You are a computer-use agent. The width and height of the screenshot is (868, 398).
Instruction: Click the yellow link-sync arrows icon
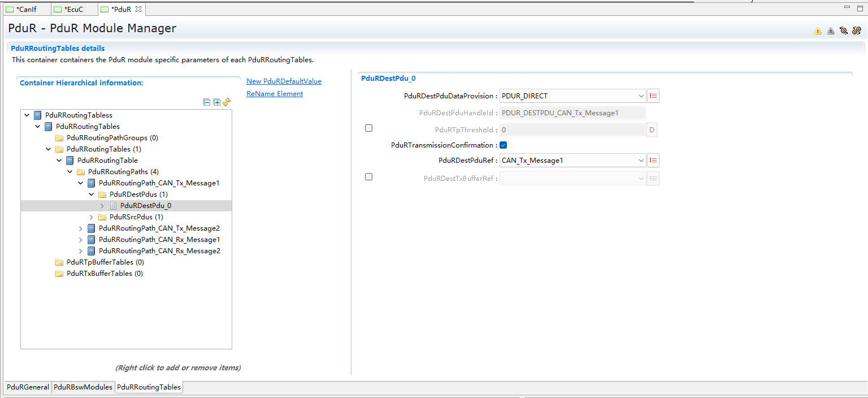click(x=227, y=102)
